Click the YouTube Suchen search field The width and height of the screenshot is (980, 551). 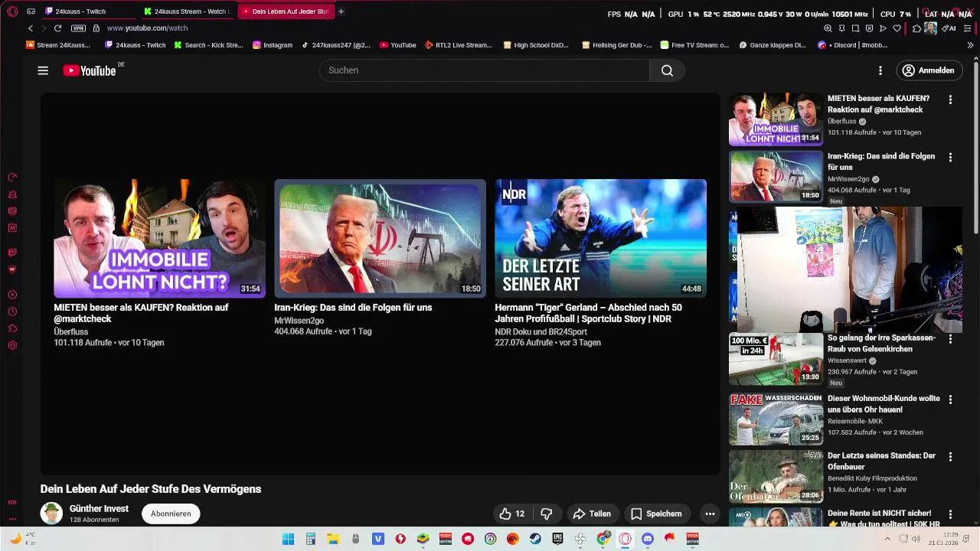click(x=484, y=70)
